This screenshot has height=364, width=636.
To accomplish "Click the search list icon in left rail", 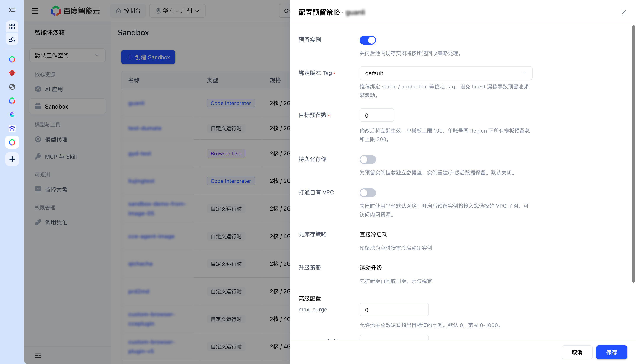I will point(12,40).
